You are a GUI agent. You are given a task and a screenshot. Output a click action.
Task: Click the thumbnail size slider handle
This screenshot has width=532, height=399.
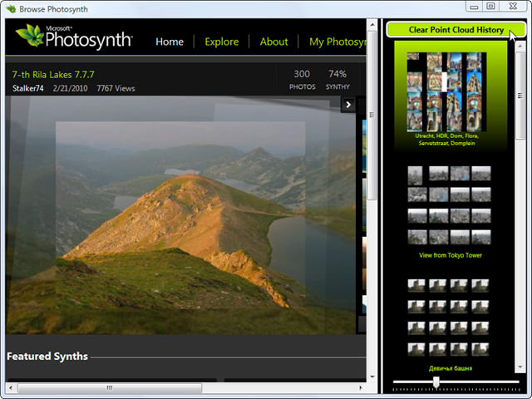click(436, 382)
